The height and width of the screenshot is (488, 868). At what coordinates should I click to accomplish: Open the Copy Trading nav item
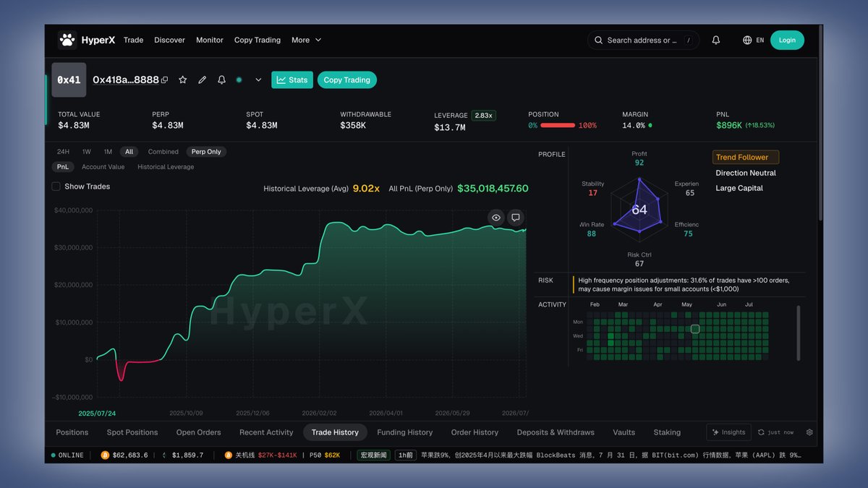tap(258, 40)
